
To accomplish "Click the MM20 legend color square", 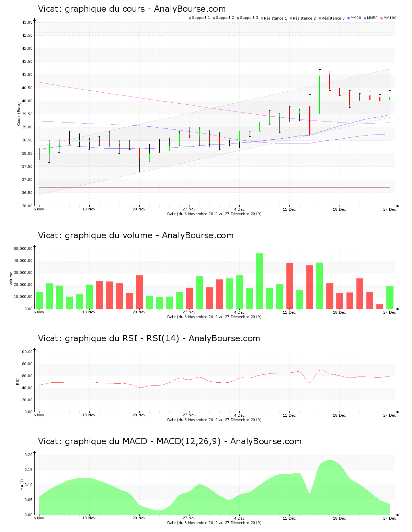I will [348, 18].
